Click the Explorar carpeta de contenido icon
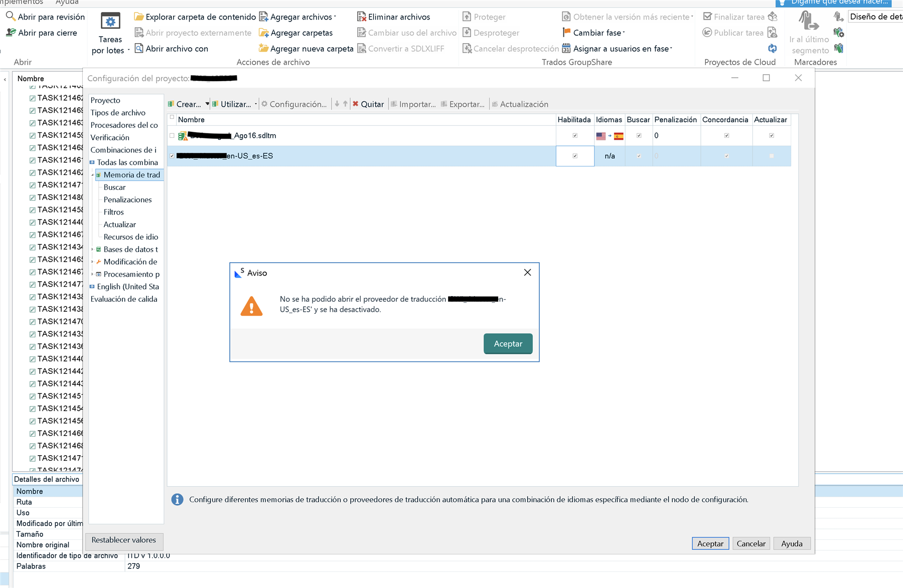The width and height of the screenshot is (903, 588). click(x=139, y=17)
